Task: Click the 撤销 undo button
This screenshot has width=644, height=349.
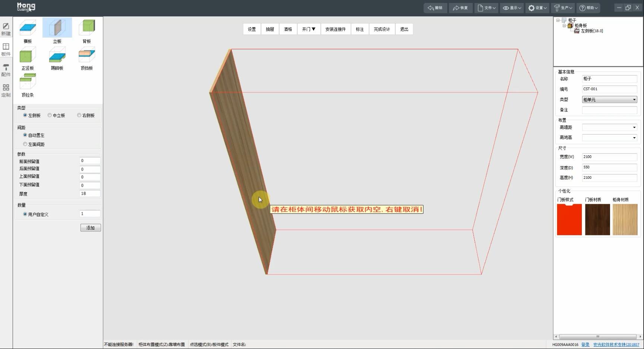Action: (435, 8)
